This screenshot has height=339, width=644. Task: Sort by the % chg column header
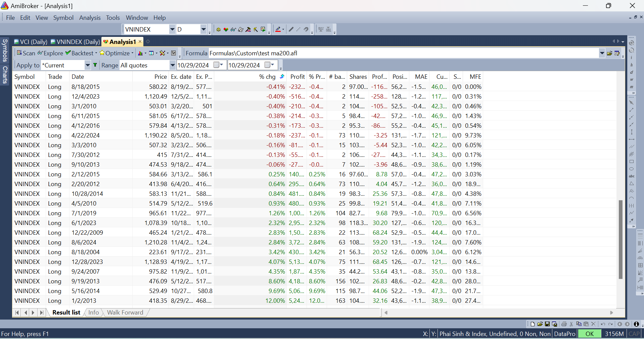tap(267, 77)
